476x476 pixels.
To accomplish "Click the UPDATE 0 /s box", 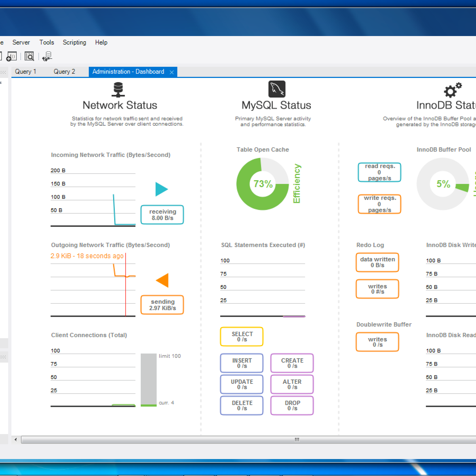I will (x=242, y=384).
